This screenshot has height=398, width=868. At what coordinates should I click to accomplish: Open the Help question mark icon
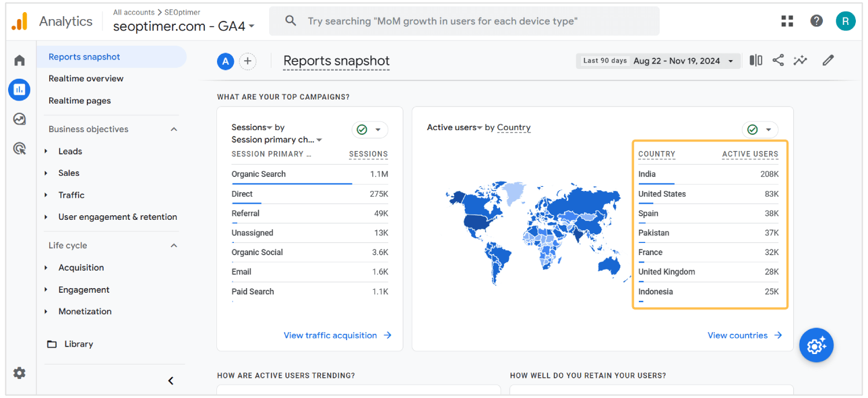coord(816,21)
